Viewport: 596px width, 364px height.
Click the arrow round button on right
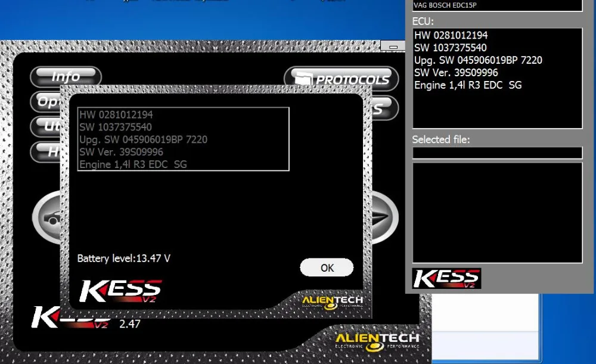(384, 217)
